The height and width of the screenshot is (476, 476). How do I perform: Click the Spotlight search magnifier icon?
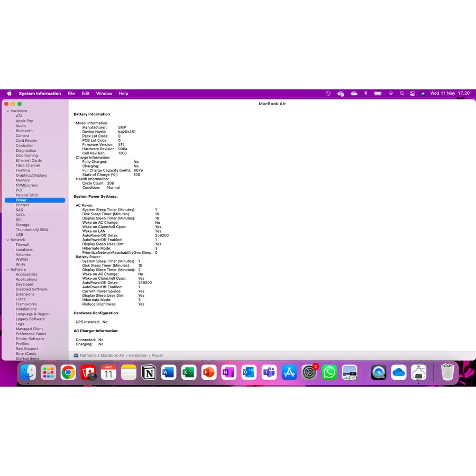pos(402,94)
